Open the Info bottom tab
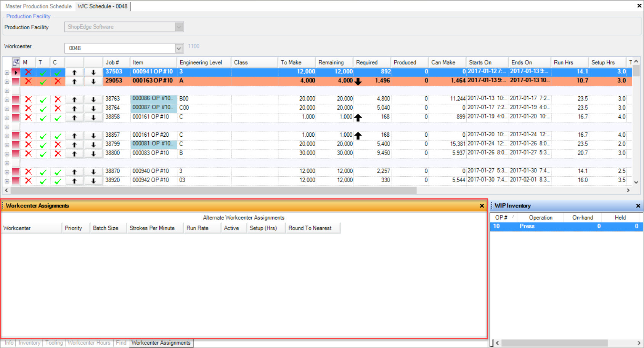The image size is (644, 348). 9,343
